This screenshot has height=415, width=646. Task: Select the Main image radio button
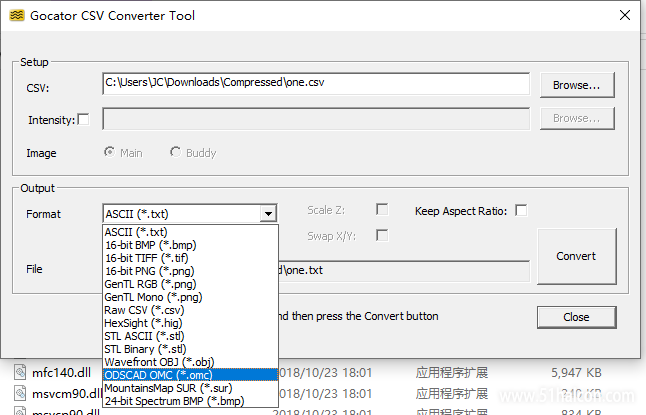[x=109, y=152]
